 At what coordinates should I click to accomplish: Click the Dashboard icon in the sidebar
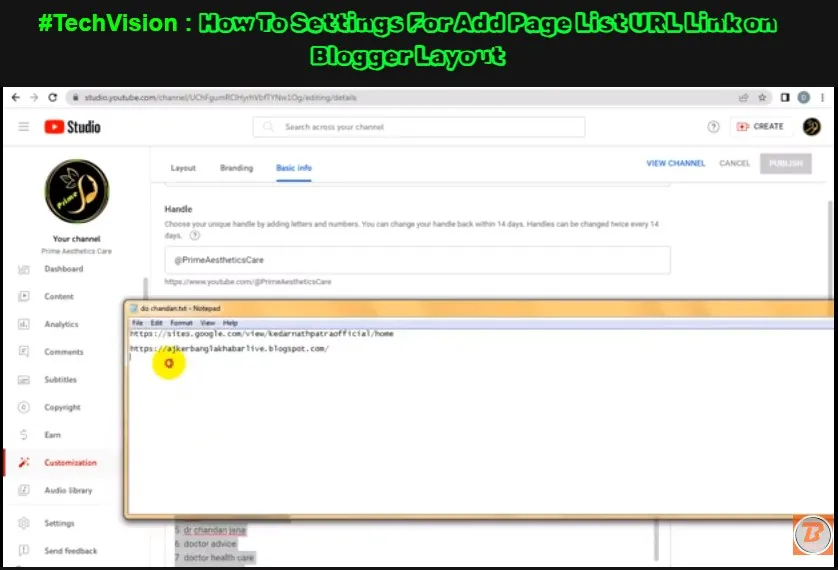pos(24,269)
